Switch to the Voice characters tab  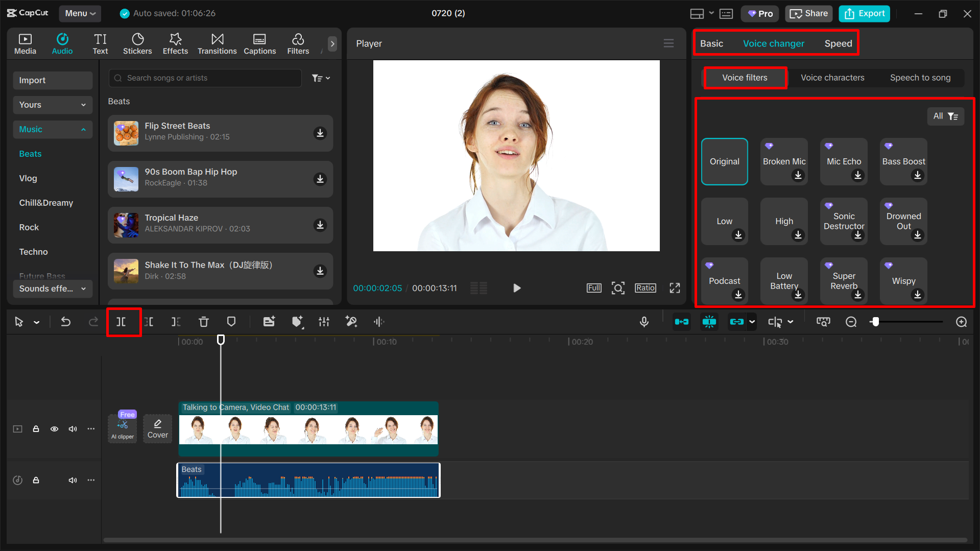(832, 78)
